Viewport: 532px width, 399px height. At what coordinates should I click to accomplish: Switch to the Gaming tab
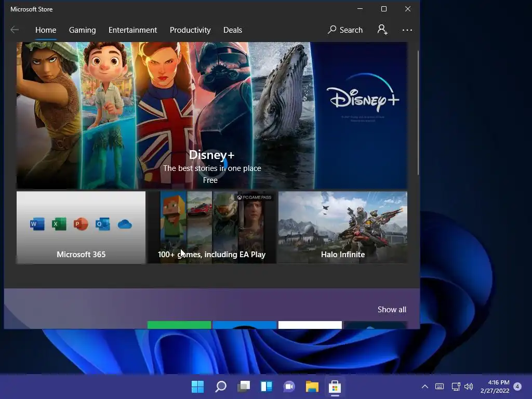click(x=83, y=30)
